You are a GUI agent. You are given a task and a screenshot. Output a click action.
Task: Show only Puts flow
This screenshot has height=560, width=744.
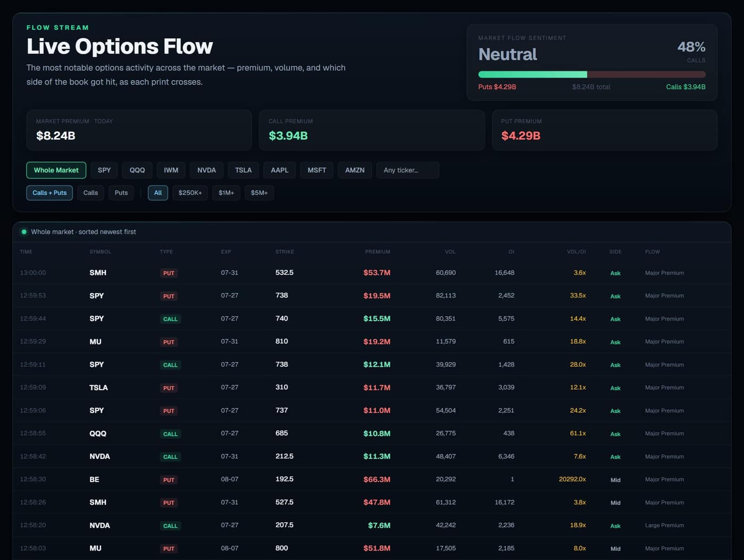(x=121, y=193)
